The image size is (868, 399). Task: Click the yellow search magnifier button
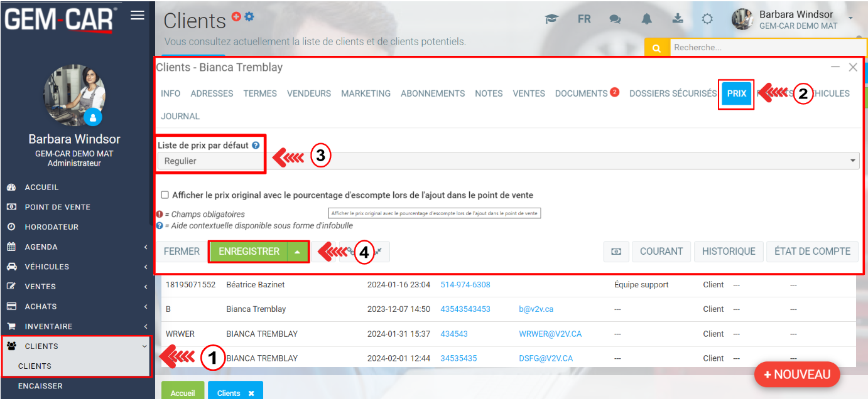[657, 48]
